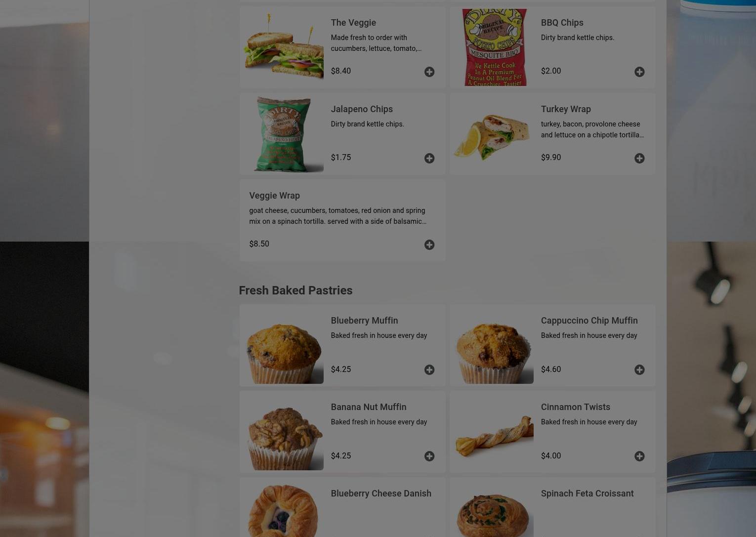This screenshot has height=537, width=756.
Task: Open the Blueberry Cheese Danish image
Action: click(283, 508)
